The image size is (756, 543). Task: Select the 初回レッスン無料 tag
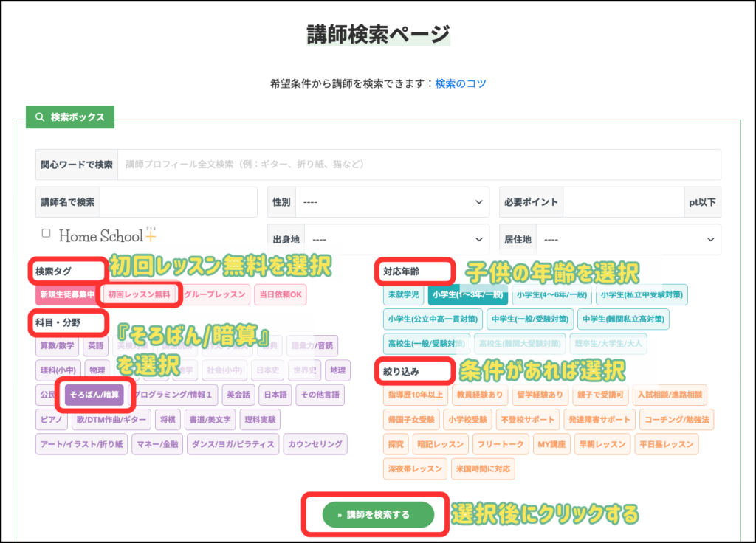[x=139, y=294]
